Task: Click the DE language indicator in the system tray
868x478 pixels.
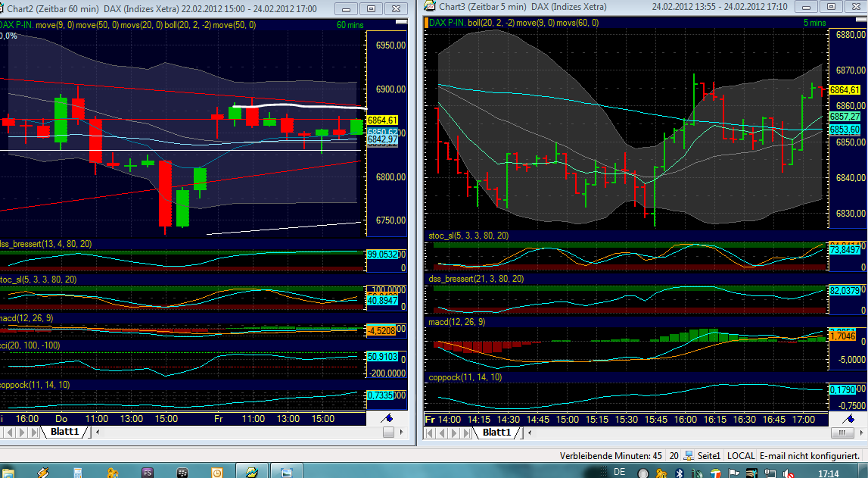Action: pyautogui.click(x=618, y=472)
